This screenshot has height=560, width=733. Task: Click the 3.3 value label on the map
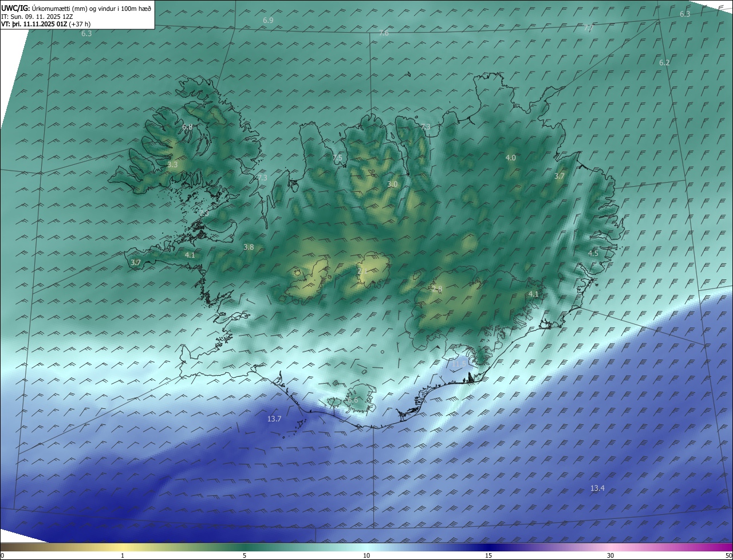tap(172, 165)
